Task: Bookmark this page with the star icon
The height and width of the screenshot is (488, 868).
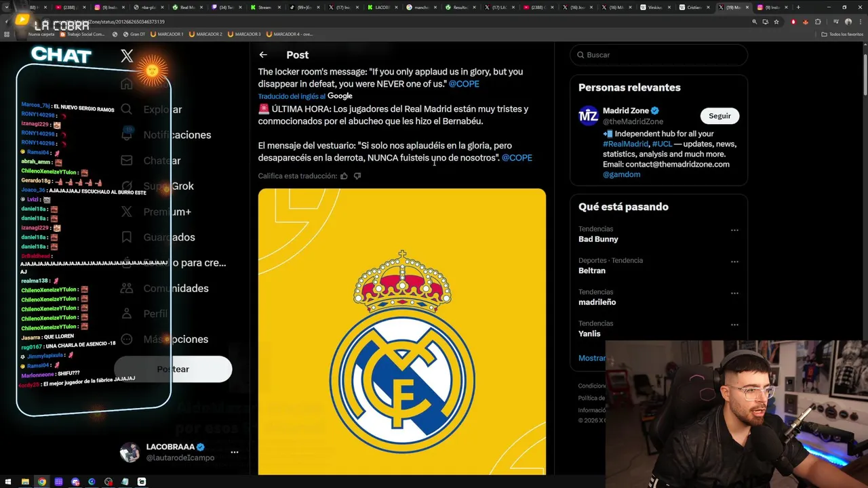Action: (x=776, y=22)
